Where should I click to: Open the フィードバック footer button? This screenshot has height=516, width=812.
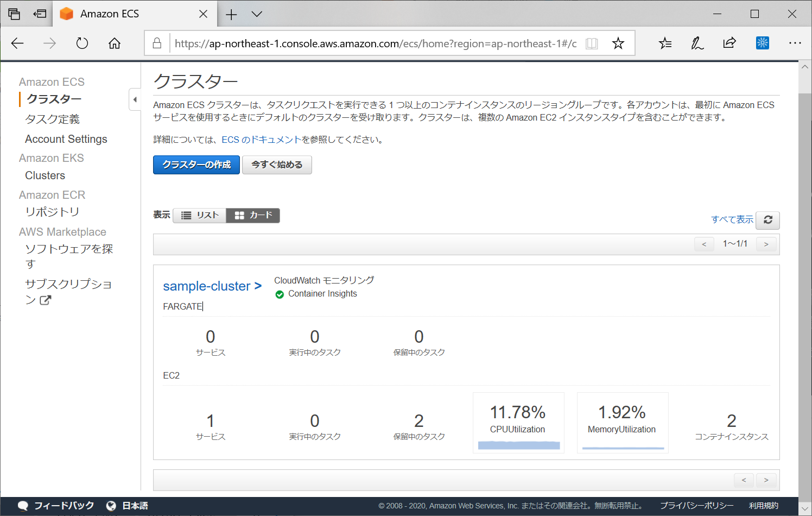(64, 506)
